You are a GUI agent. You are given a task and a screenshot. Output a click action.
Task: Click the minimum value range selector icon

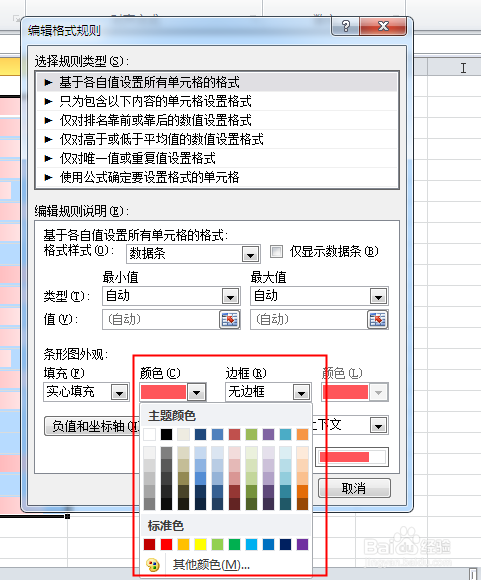point(229,320)
